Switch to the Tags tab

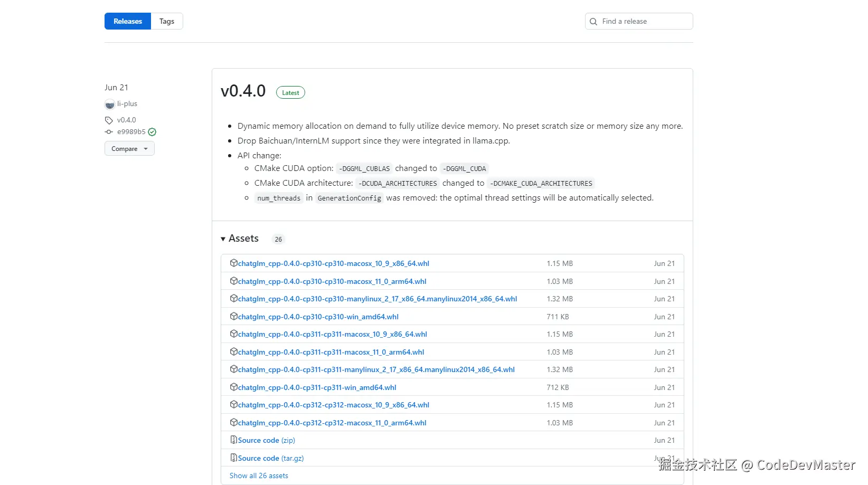[x=167, y=22]
